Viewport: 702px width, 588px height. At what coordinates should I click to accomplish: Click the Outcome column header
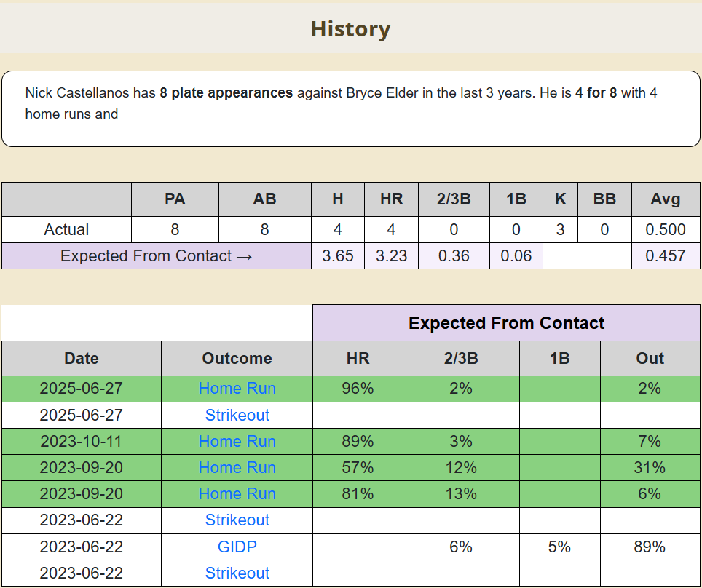237,359
